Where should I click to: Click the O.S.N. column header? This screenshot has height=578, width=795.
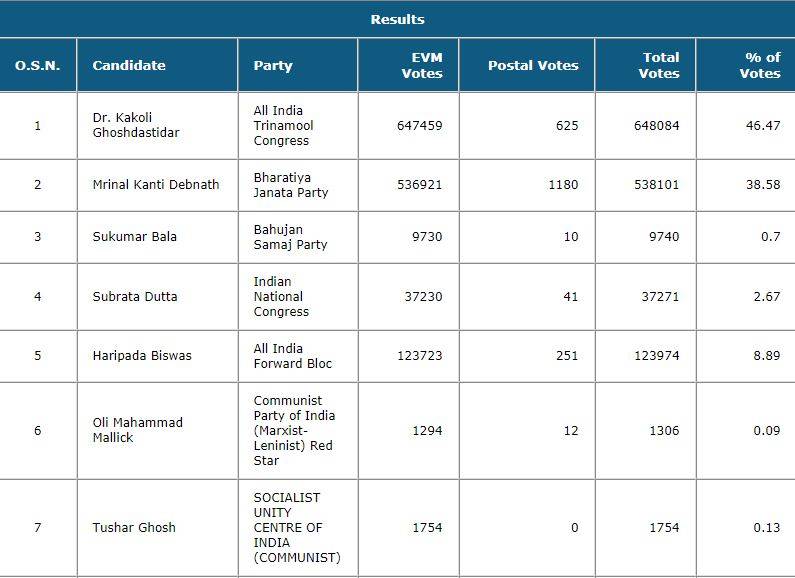[38, 65]
